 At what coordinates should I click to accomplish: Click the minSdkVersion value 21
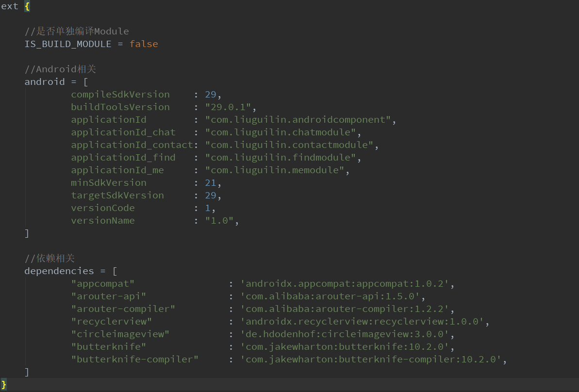point(211,183)
